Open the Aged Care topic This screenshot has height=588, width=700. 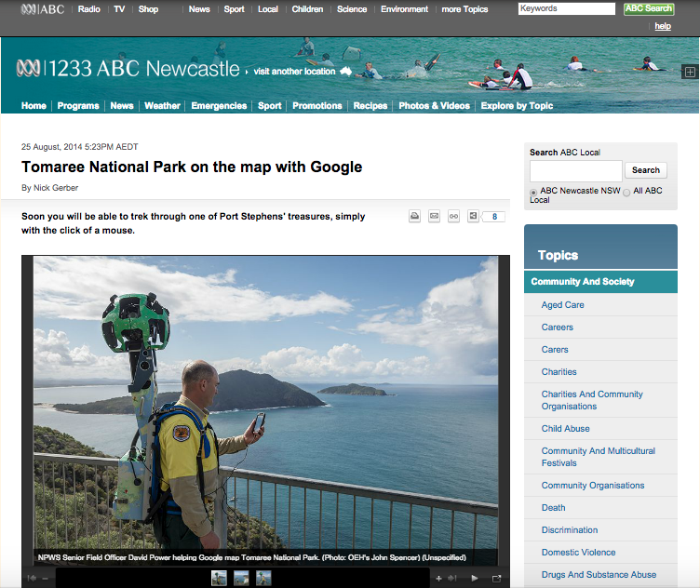pos(562,305)
